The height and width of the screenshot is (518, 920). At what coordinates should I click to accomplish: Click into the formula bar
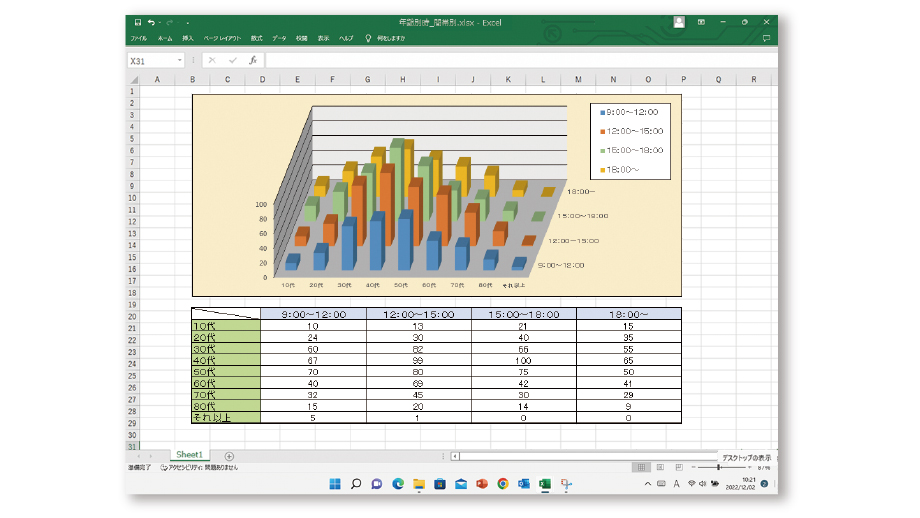[521, 60]
